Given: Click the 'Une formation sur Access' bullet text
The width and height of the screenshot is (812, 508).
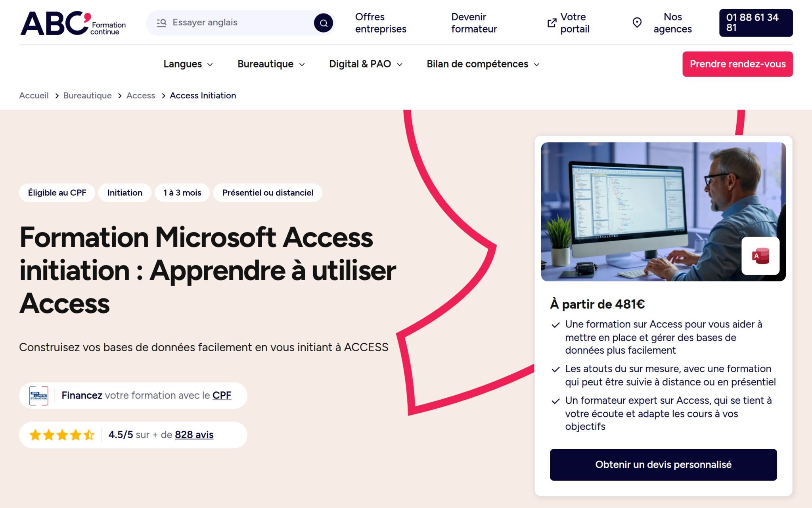Looking at the screenshot, I should point(664,337).
